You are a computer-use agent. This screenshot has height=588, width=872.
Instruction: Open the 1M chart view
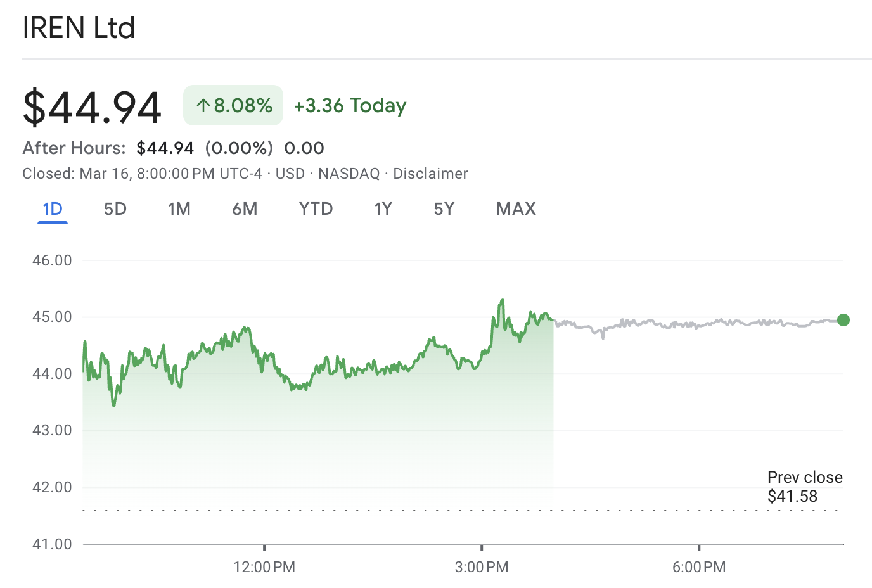[x=179, y=209]
